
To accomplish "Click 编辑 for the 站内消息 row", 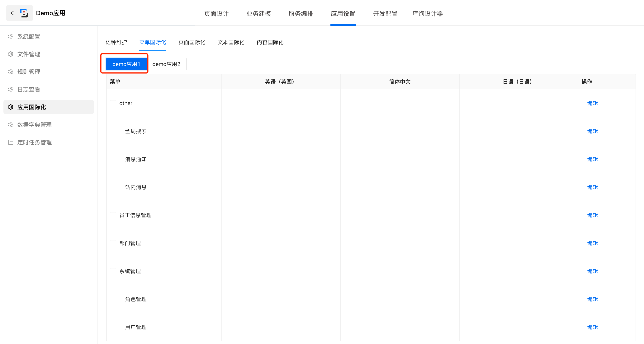I will pyautogui.click(x=593, y=187).
